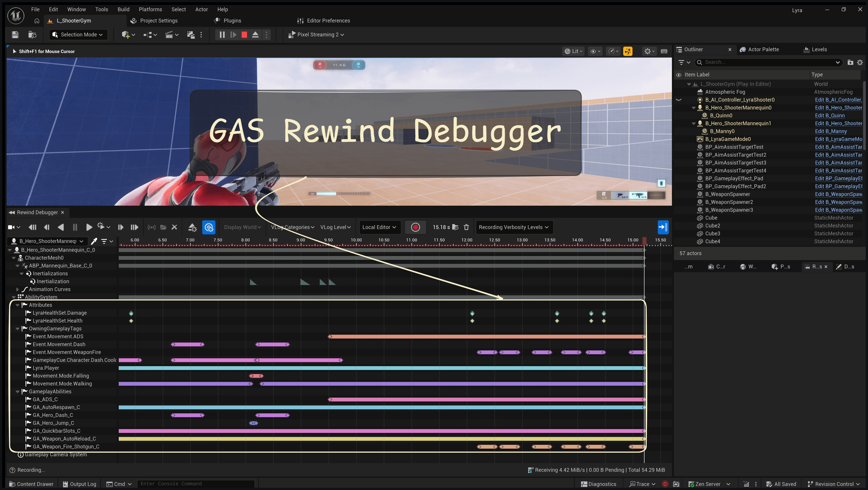Switch to the Project Settings tab
868x490 pixels.
point(154,20)
